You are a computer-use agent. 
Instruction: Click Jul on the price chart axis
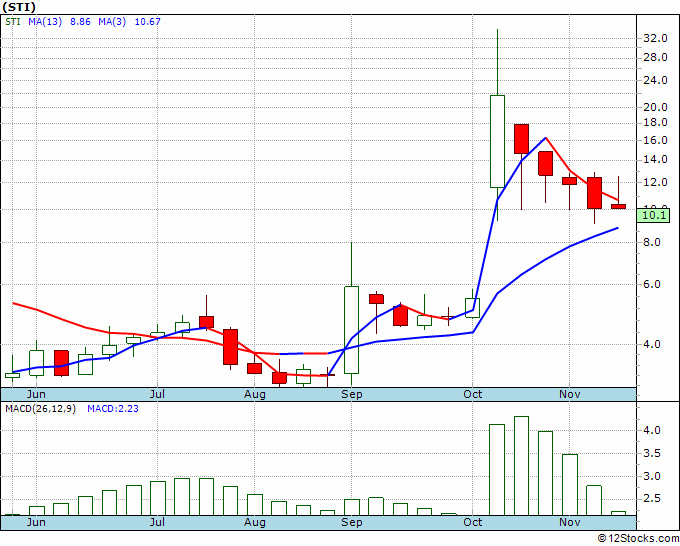pyautogui.click(x=157, y=394)
